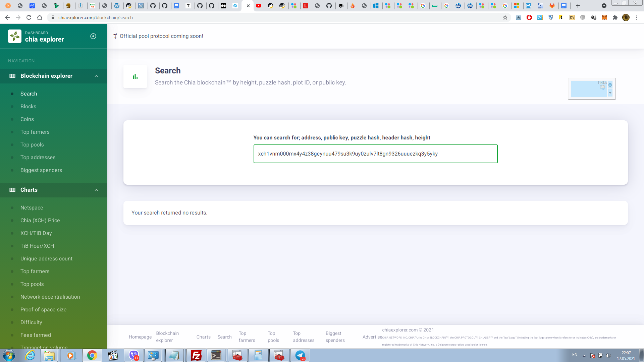Open Proof of space size chart
644x362 pixels.
tap(44, 309)
